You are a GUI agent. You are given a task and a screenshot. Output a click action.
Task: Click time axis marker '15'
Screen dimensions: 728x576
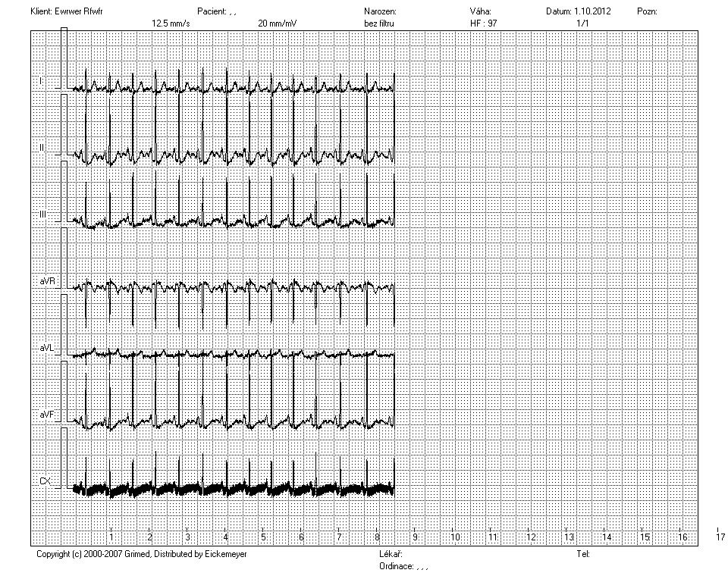tap(645, 537)
